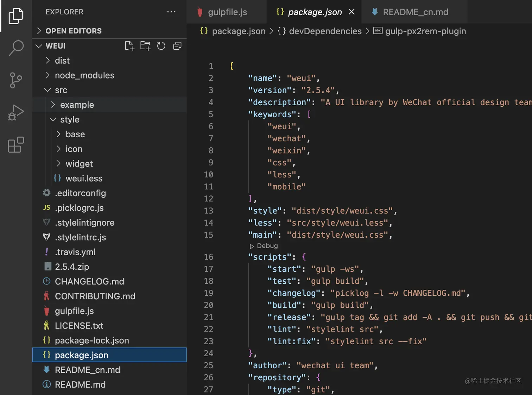Click the Debug code lens above scripts
This screenshot has height=395, width=532.
tap(267, 246)
